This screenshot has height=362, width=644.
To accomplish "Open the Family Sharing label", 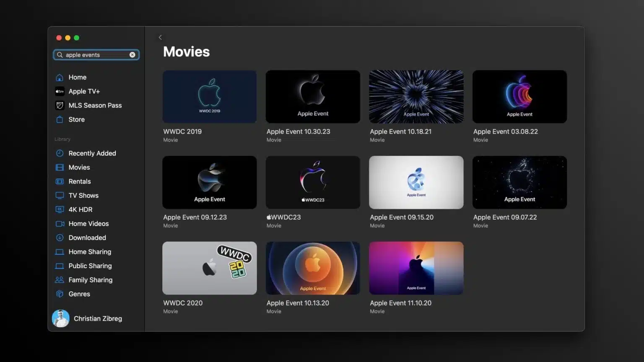I will click(x=91, y=280).
